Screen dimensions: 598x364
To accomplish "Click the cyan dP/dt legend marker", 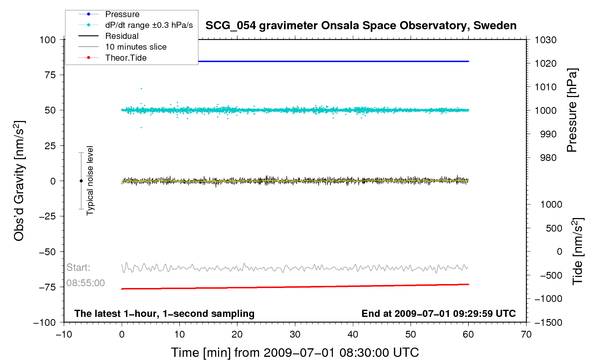I will point(88,25).
